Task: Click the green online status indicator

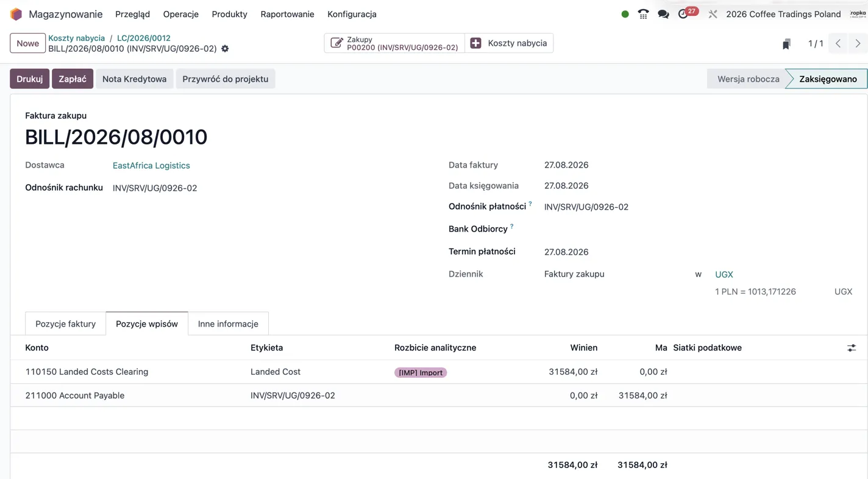Action: (x=625, y=14)
